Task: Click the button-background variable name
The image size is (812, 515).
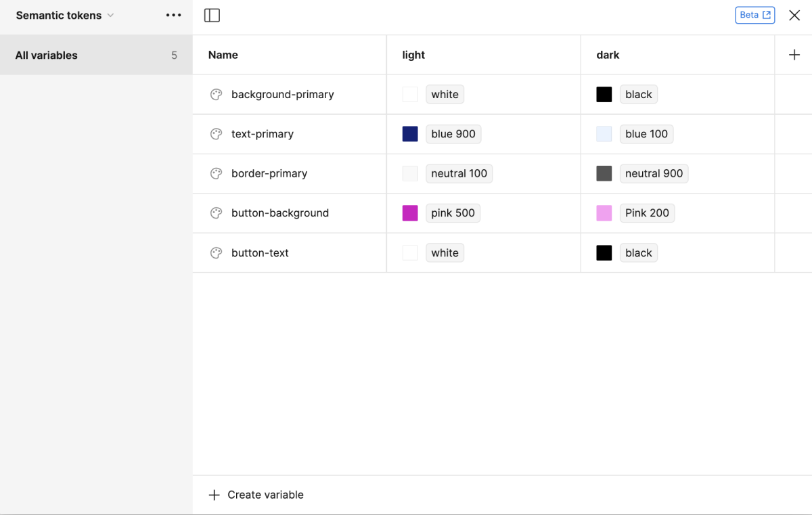Action: pos(279,213)
